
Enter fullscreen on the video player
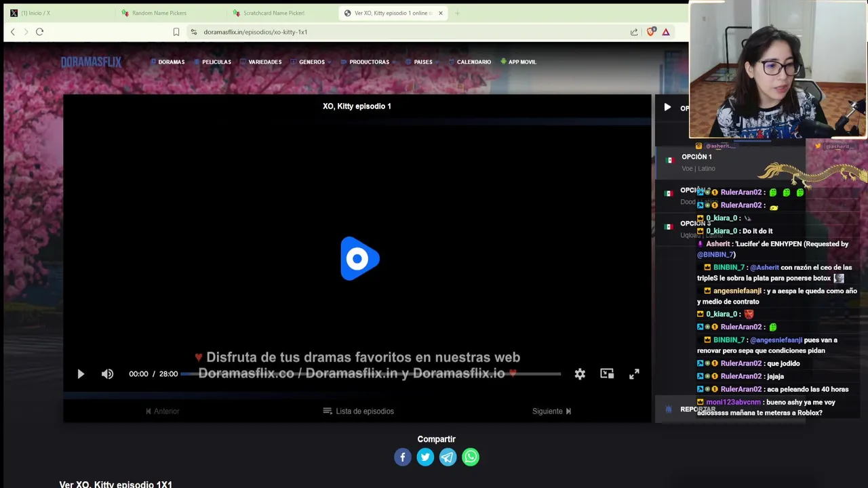pyautogui.click(x=634, y=374)
